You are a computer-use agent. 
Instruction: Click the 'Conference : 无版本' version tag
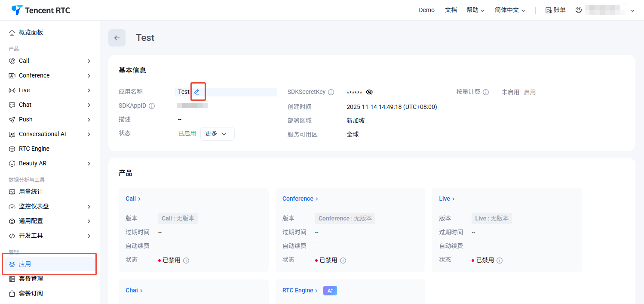(x=345, y=218)
